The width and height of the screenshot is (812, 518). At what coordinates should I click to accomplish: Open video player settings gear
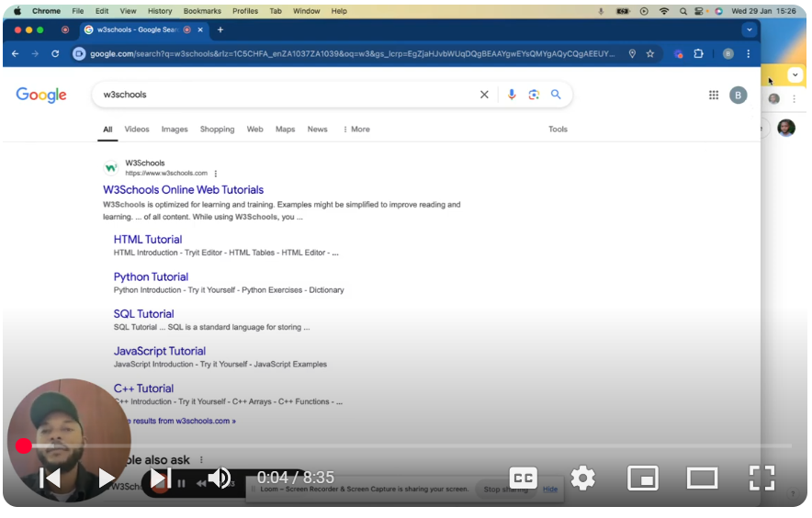click(583, 479)
